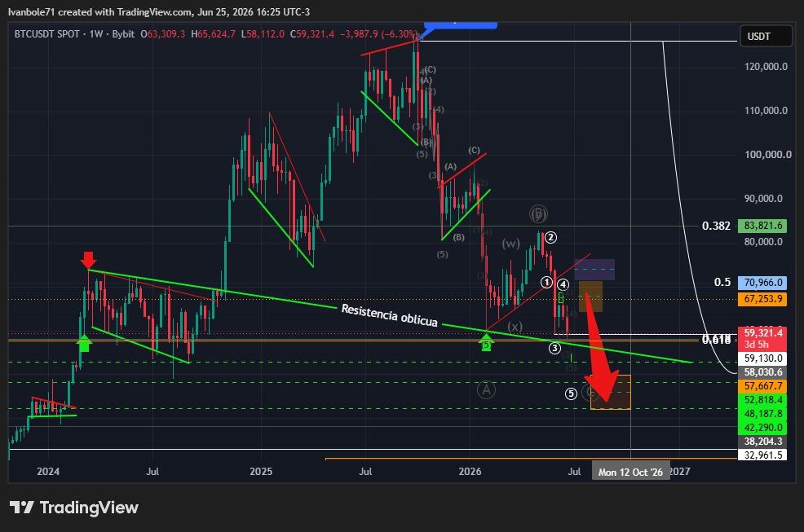Click the 2024 label on time axis
The image size is (804, 532).
pyautogui.click(x=48, y=472)
